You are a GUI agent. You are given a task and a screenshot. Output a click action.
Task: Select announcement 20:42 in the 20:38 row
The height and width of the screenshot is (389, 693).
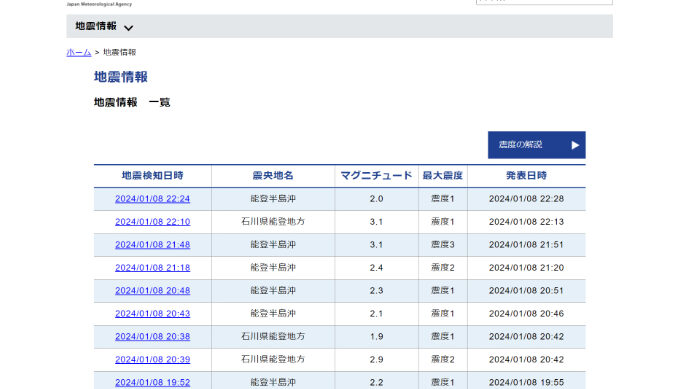pos(526,337)
